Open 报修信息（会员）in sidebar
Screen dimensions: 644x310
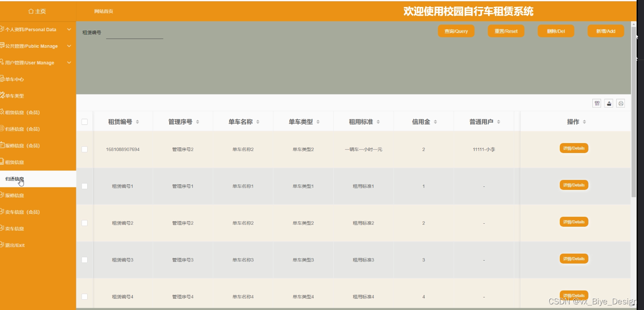[x=38, y=145]
